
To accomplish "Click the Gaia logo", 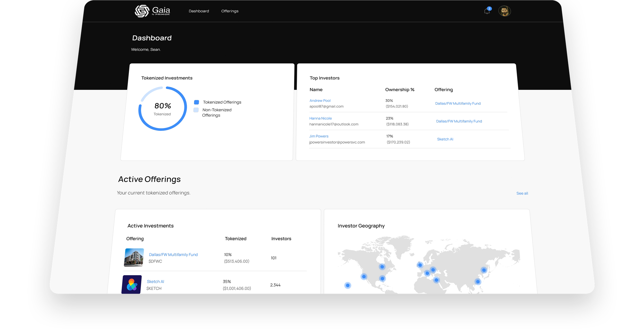I will tap(152, 11).
